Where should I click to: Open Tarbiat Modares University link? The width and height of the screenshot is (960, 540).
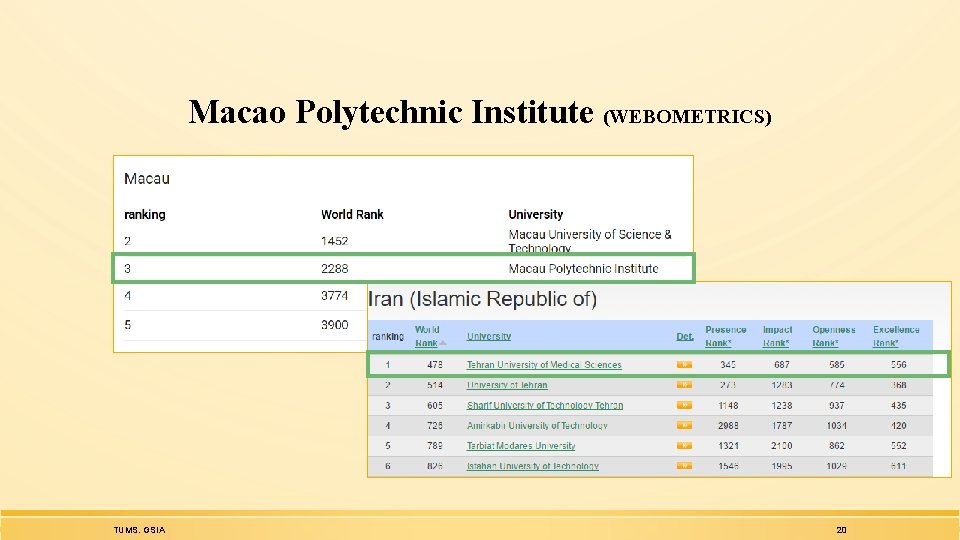coord(521,446)
